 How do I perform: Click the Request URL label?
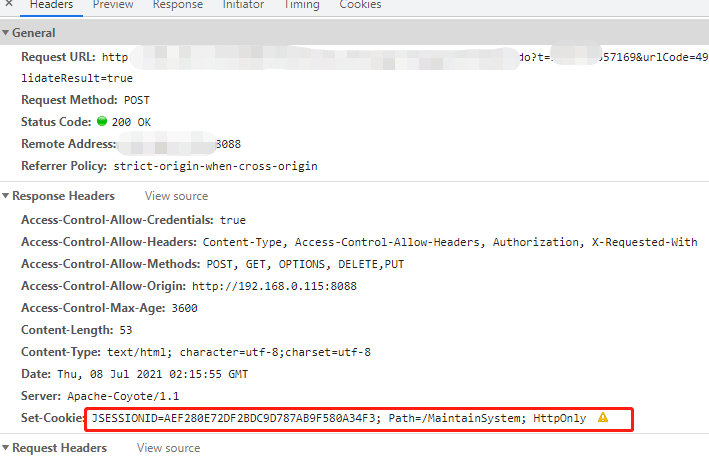[58, 57]
